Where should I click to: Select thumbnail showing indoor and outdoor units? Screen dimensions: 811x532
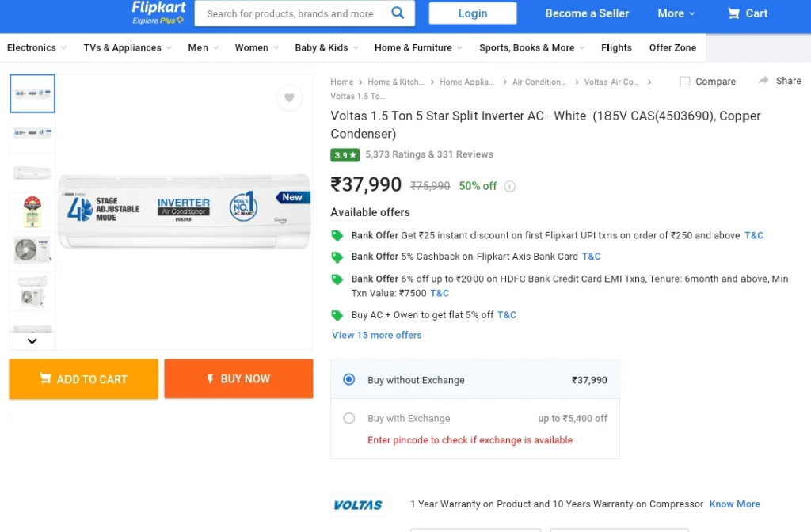(x=32, y=291)
